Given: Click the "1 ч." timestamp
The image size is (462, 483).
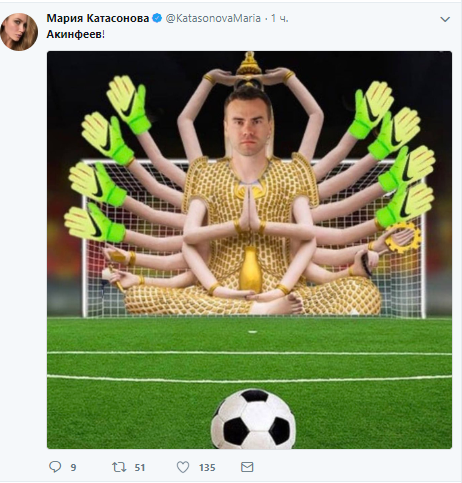Looking at the screenshot, I should point(279,18).
